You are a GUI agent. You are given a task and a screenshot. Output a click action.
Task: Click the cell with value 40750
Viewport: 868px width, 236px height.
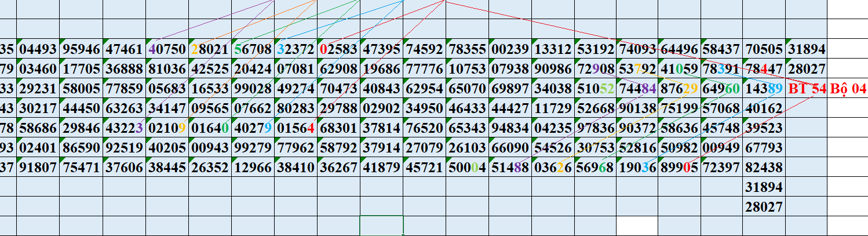pyautogui.click(x=167, y=49)
